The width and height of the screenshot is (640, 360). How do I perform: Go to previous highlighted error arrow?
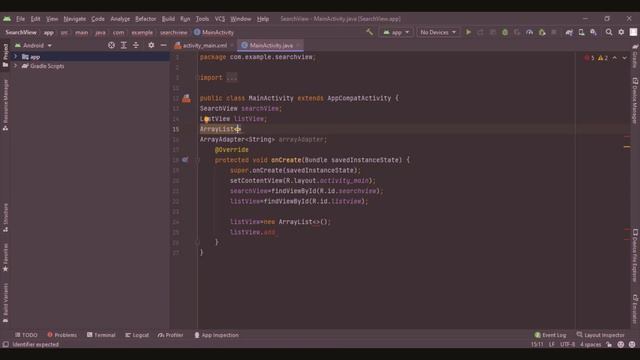pyautogui.click(x=615, y=58)
